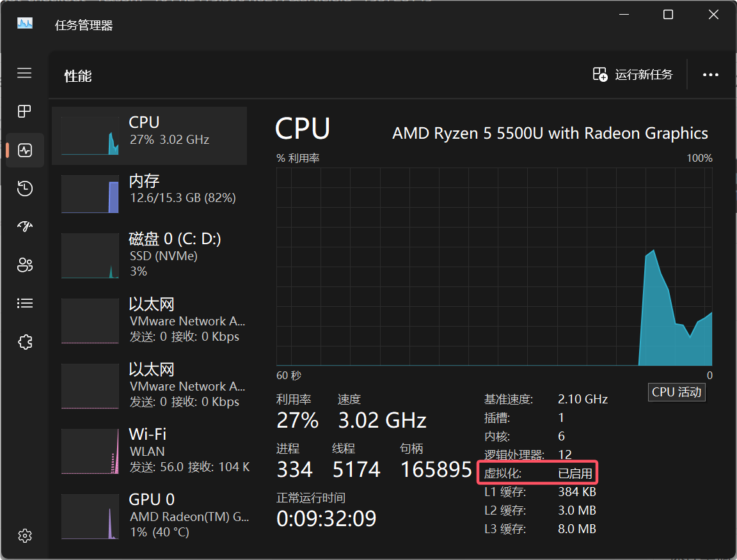Click the 5174 threads count
Image resolution: width=737 pixels, height=560 pixels.
pos(356,470)
